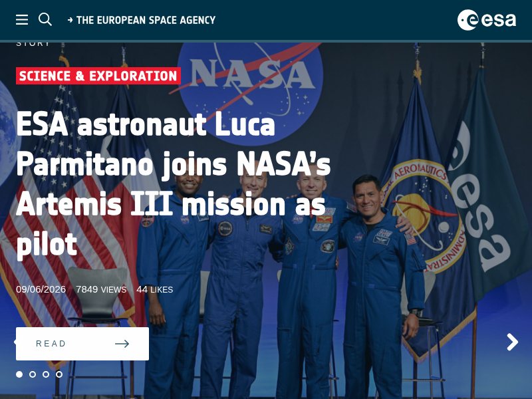
Task: Click the ESA logo
Action: tap(487, 20)
